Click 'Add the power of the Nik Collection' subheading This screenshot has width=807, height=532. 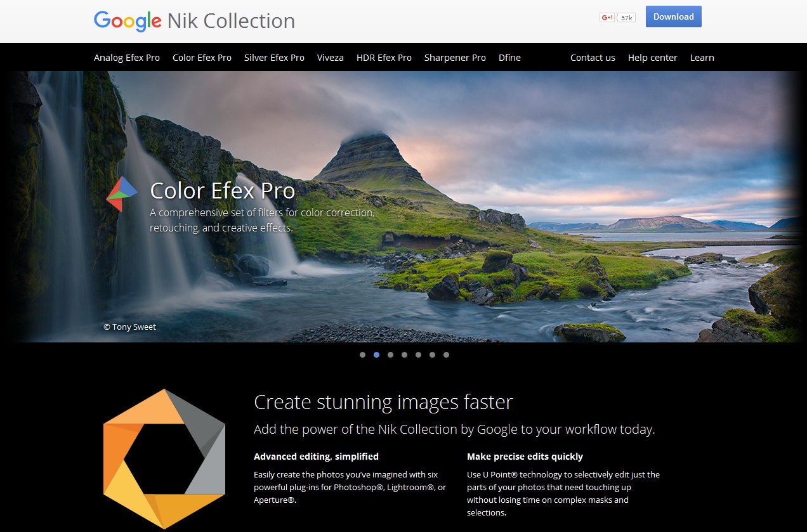tap(454, 429)
